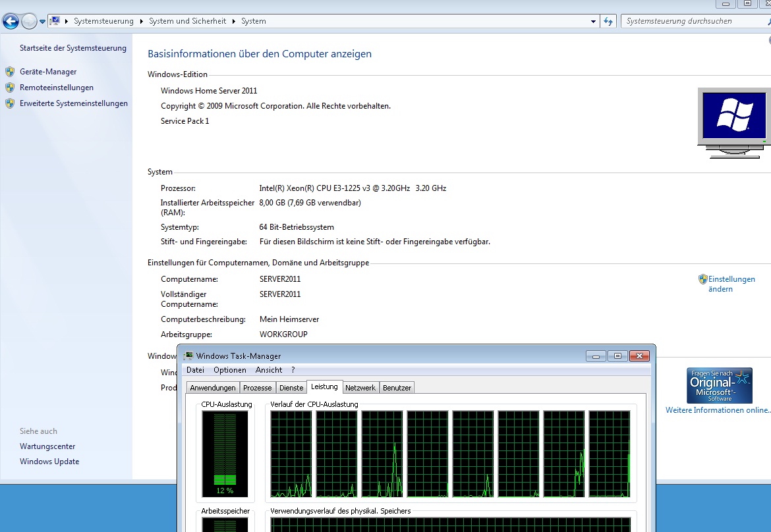771x532 pixels.
Task: Click the last CPU core history graph
Action: [610, 454]
